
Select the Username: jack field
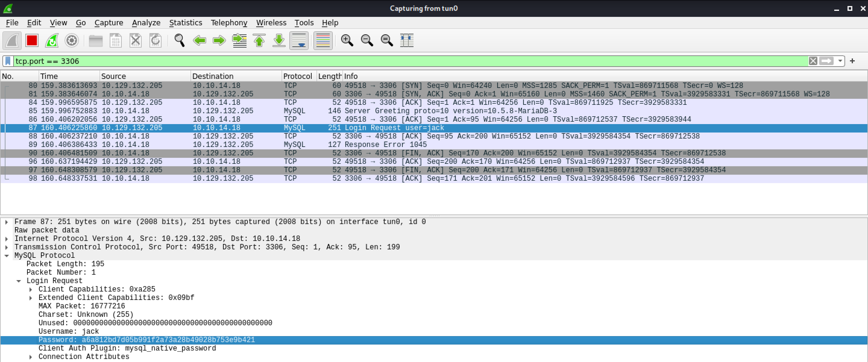point(68,331)
